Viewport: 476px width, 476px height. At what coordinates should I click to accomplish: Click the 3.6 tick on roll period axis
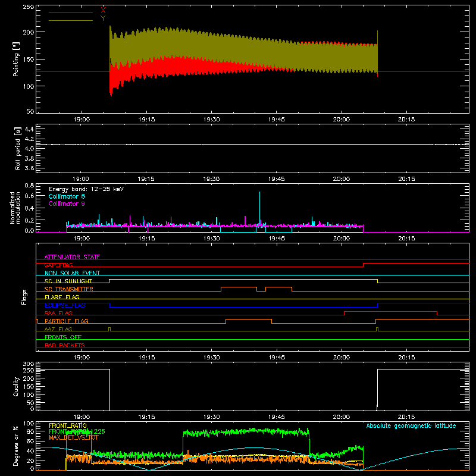(x=29, y=168)
